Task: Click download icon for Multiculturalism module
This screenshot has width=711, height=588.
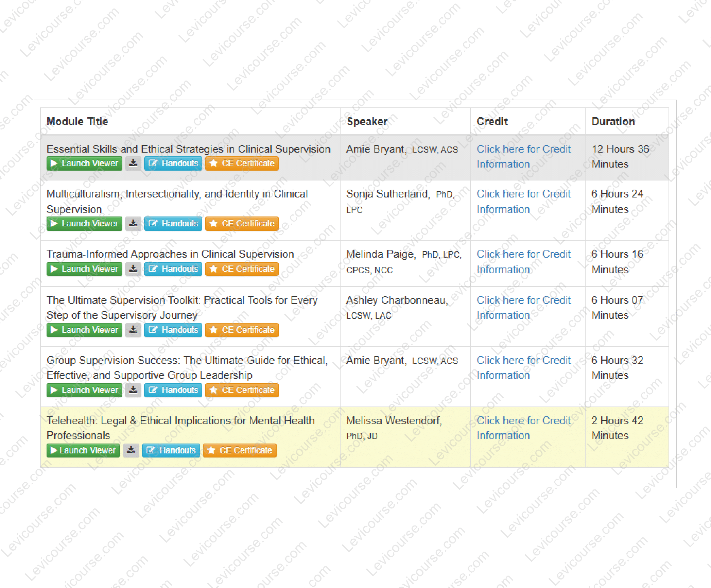Action: point(133,224)
